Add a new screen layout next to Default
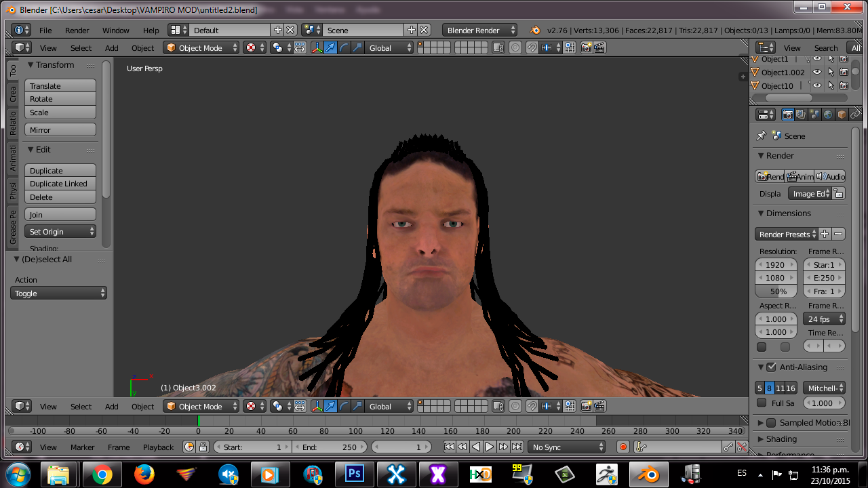 coord(277,30)
